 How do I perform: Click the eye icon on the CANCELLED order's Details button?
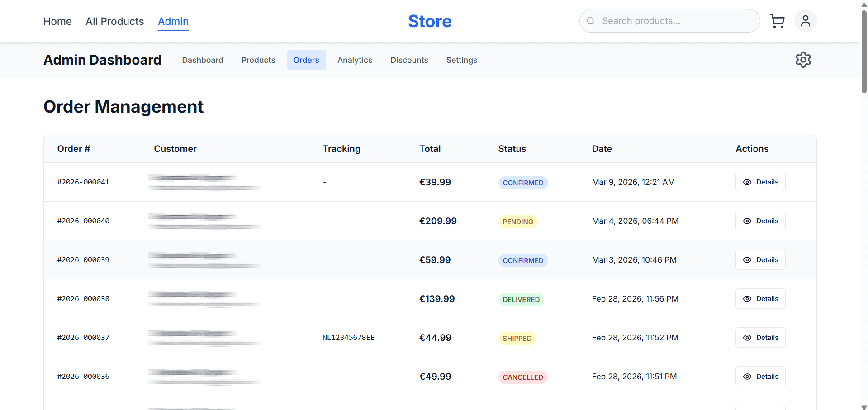[x=747, y=376]
